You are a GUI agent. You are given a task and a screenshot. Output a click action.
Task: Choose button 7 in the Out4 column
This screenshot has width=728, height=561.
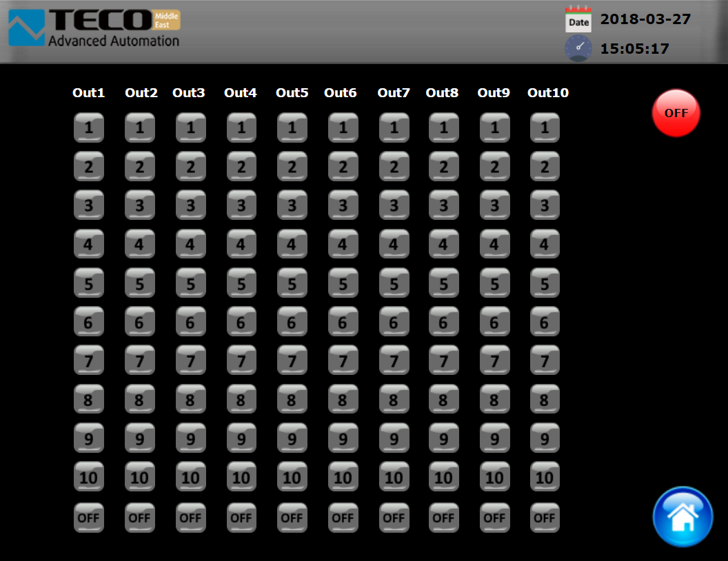pos(241,360)
